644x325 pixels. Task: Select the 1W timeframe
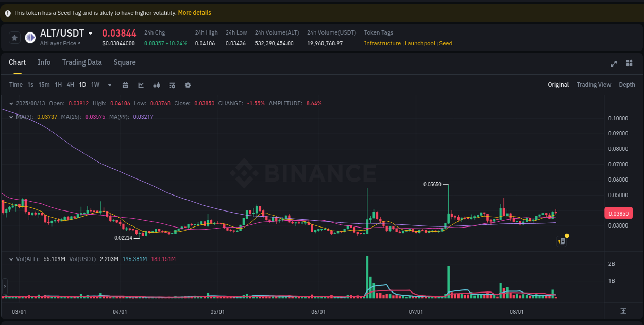click(x=95, y=84)
